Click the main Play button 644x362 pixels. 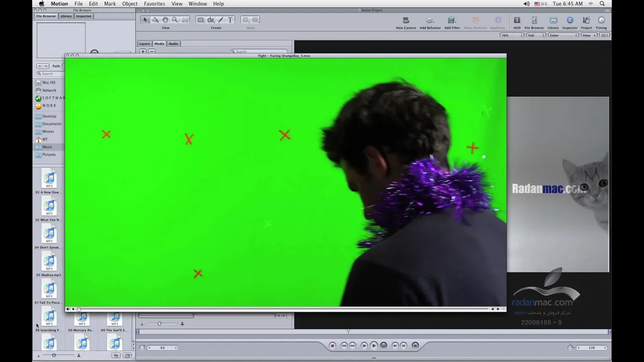(374, 345)
